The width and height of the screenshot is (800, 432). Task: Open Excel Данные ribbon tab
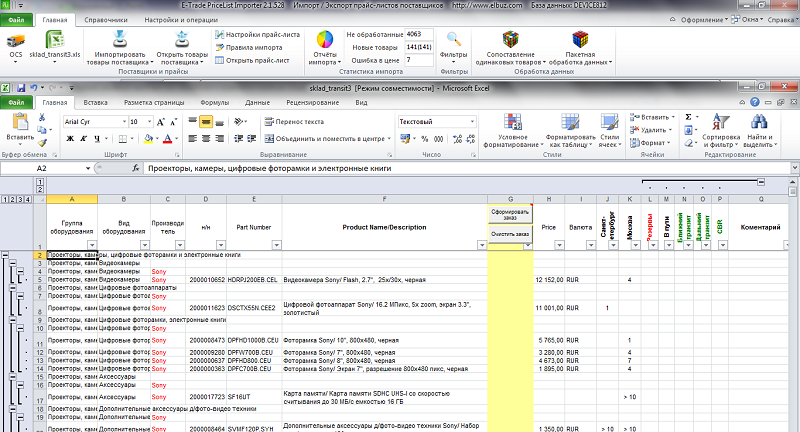257,103
